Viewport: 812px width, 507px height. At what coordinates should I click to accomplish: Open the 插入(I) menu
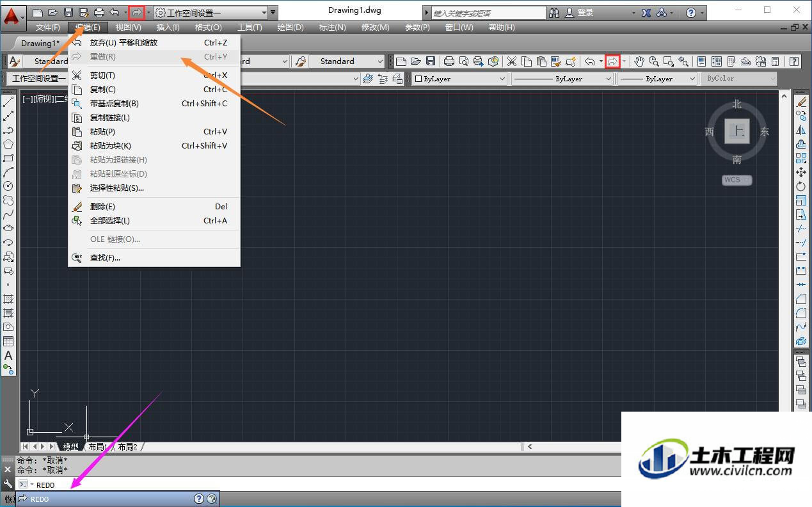[168, 28]
